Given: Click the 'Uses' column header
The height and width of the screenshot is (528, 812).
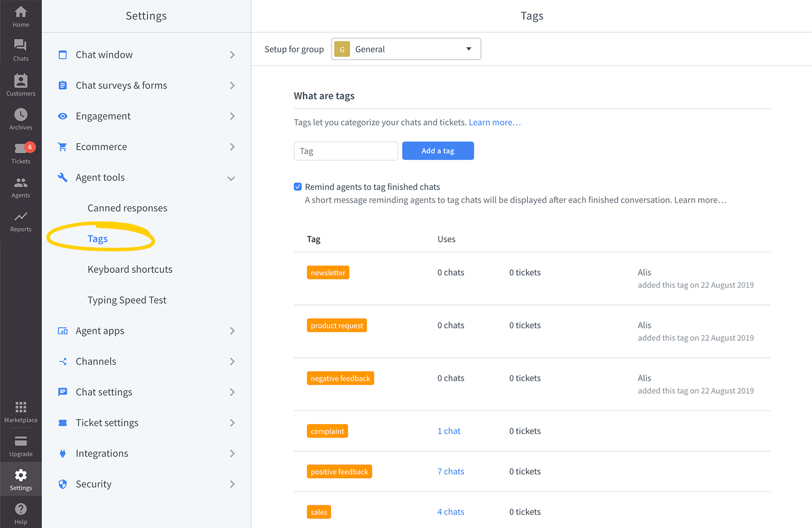Looking at the screenshot, I should click(447, 239).
